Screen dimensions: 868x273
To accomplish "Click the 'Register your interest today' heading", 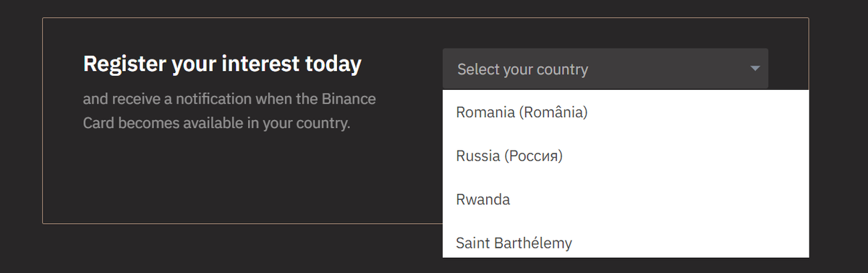I will point(222,64).
